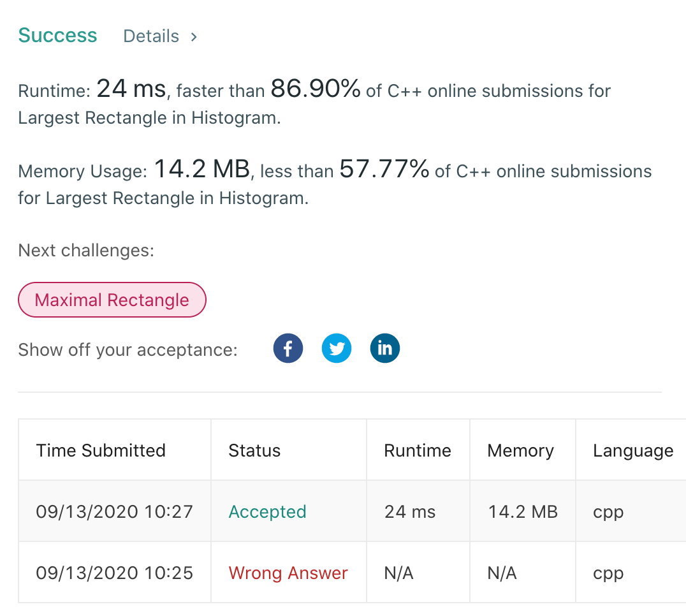The width and height of the screenshot is (686, 616).
Task: Expand the Details chevron arrow
Action: pyautogui.click(x=194, y=37)
